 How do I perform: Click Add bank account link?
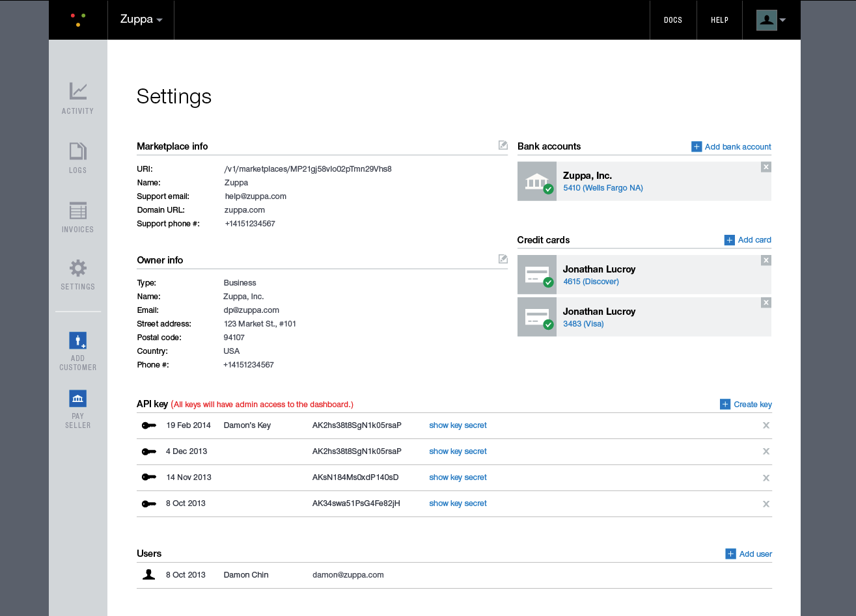pyautogui.click(x=732, y=147)
